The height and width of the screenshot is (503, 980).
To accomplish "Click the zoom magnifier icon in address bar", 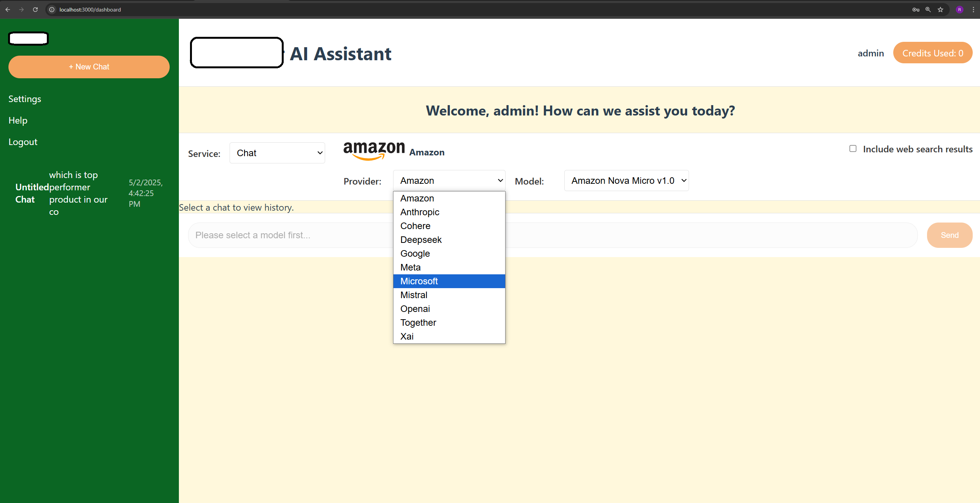I will point(928,10).
